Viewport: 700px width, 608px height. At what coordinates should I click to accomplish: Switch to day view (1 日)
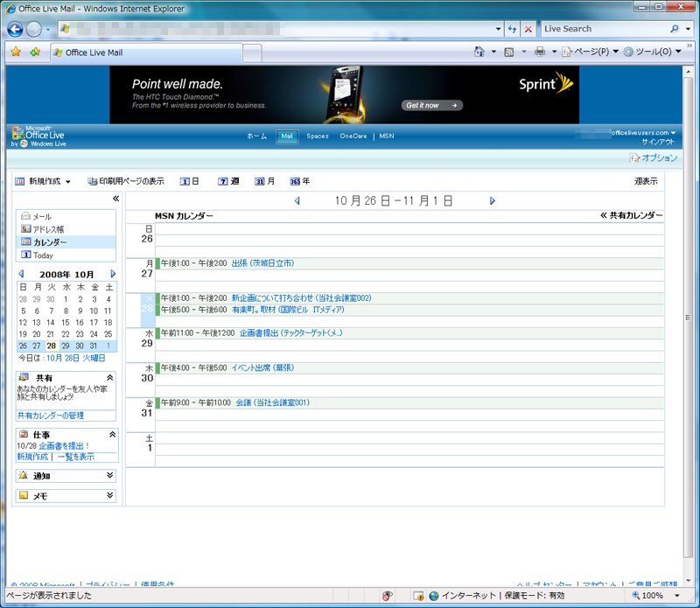tap(189, 181)
